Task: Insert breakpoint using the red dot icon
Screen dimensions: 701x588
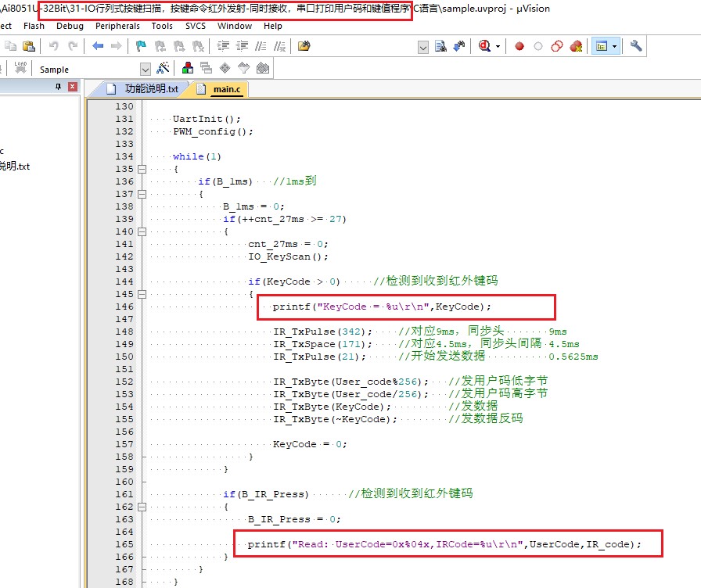Action: coord(519,47)
